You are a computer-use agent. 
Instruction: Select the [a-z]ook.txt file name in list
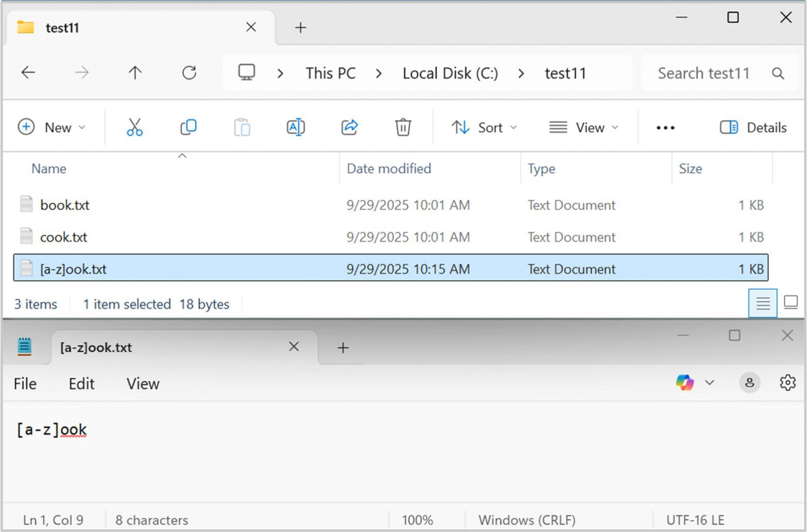click(73, 269)
